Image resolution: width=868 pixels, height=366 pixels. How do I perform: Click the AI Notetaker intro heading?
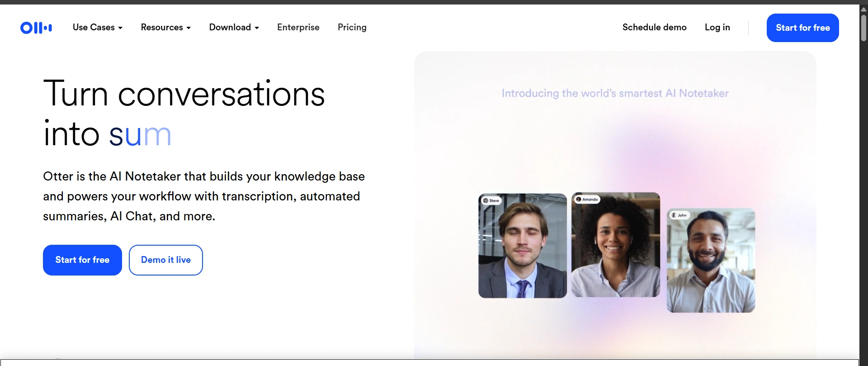pyautogui.click(x=615, y=93)
